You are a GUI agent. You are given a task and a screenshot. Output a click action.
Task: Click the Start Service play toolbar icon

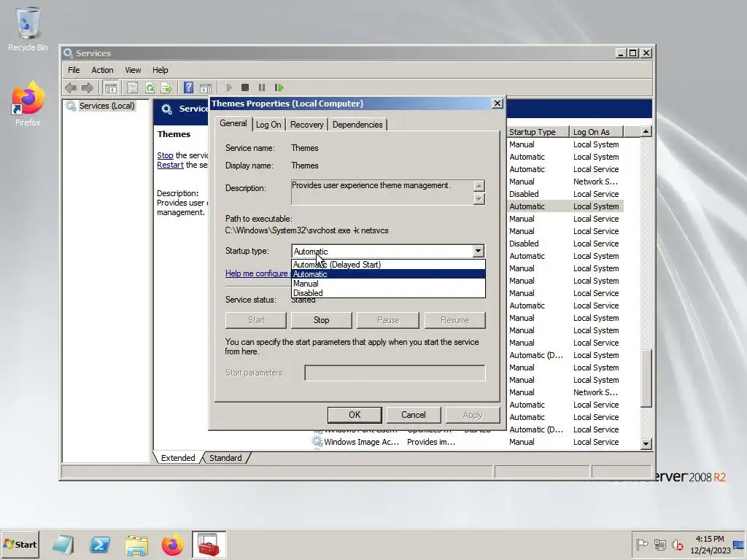click(x=228, y=87)
